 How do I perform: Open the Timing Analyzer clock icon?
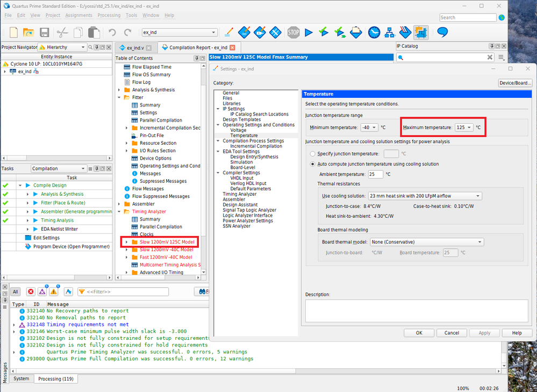[374, 32]
